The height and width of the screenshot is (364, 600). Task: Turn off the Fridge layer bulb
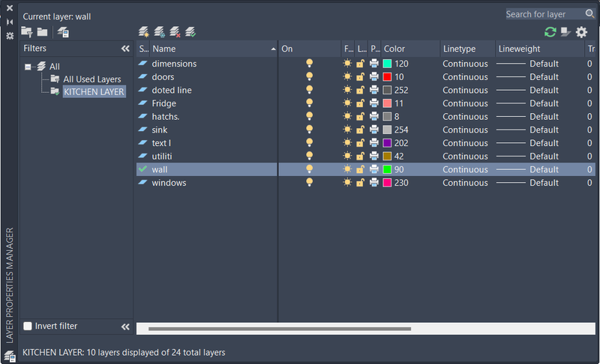[x=309, y=103]
